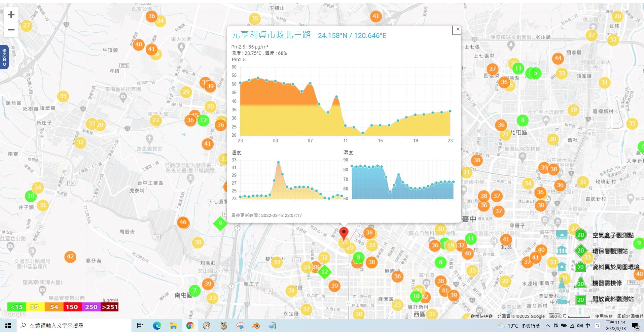This screenshot has width=644, height=332.
Task: Open the notification center with 4 alerts
Action: (635, 326)
